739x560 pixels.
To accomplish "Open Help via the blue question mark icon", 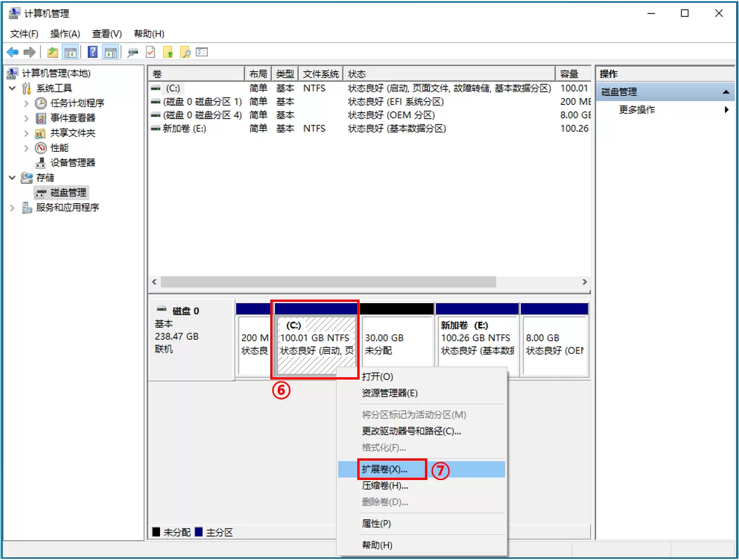I will coord(92,52).
